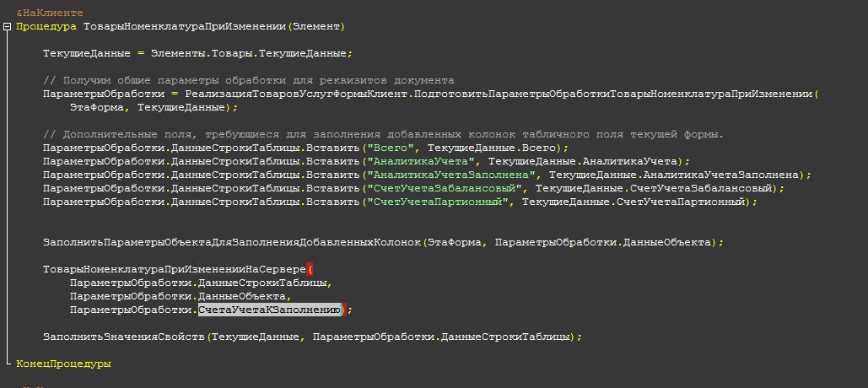Click ПараметрыОбработки.ДанныеСтрокиТаблицы, argument line
The width and height of the screenshot is (868, 388).
[201, 283]
